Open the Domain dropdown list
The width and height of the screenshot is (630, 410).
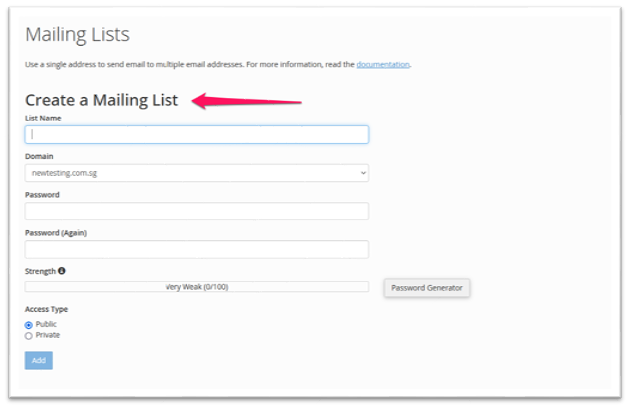197,173
